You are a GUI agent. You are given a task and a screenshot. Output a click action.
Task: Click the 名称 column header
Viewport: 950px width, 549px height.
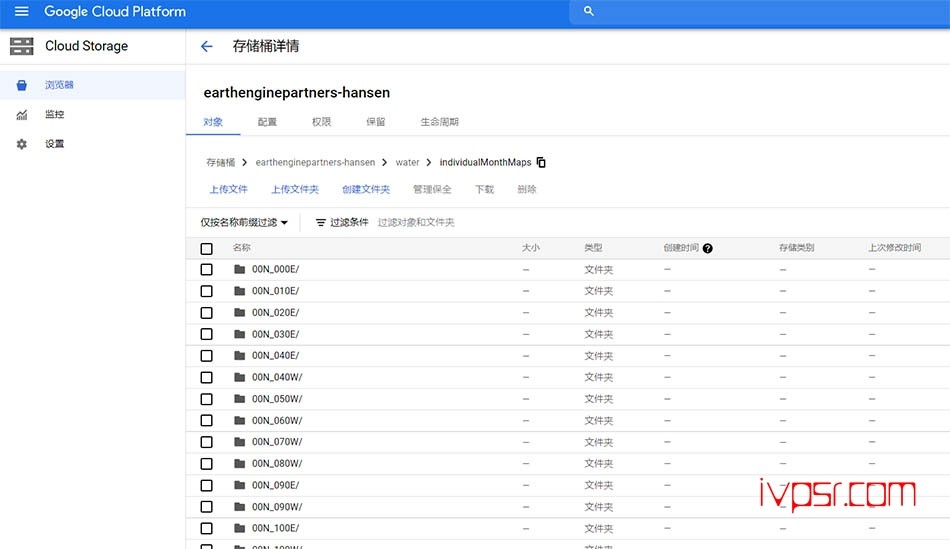[x=242, y=248]
